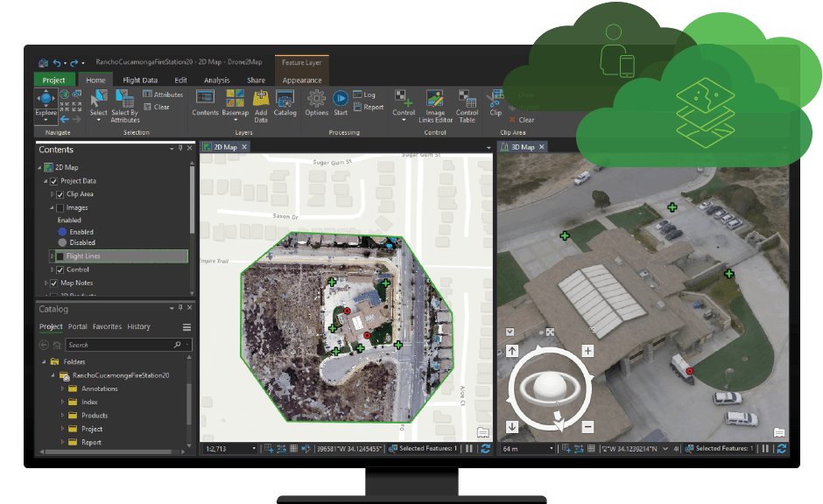Toggle the Control layer visibility
The image size is (823, 504).
60,269
